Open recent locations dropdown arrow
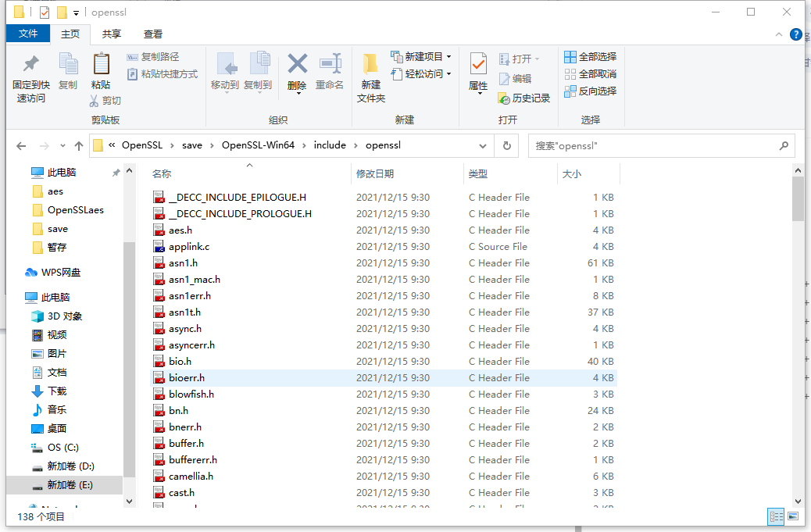 coord(63,146)
